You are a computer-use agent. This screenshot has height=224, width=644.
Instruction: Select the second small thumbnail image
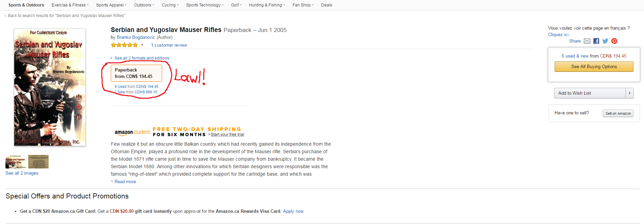coord(38,162)
